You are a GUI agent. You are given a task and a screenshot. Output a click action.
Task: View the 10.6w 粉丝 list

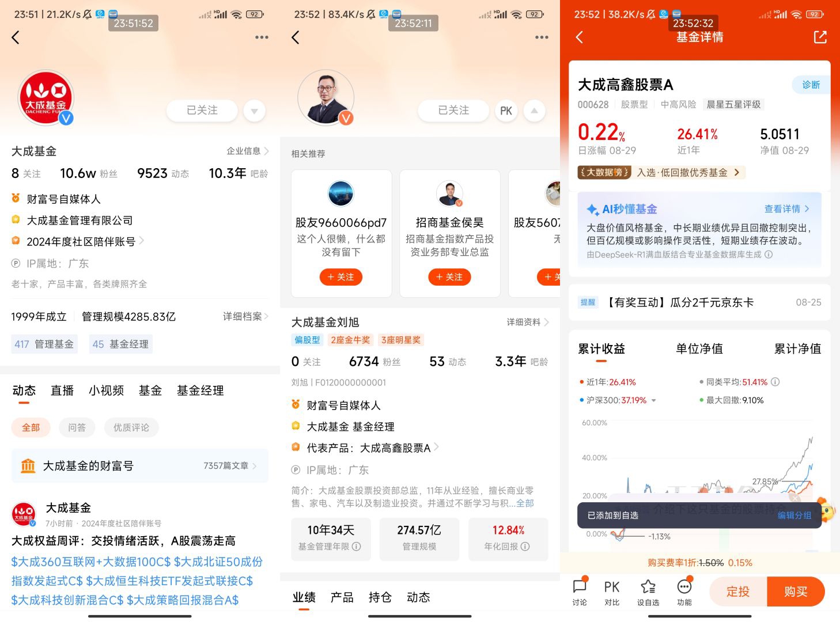(x=89, y=173)
